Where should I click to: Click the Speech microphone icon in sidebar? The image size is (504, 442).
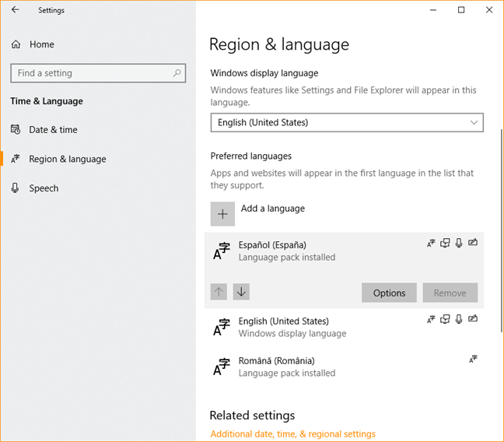tap(15, 188)
